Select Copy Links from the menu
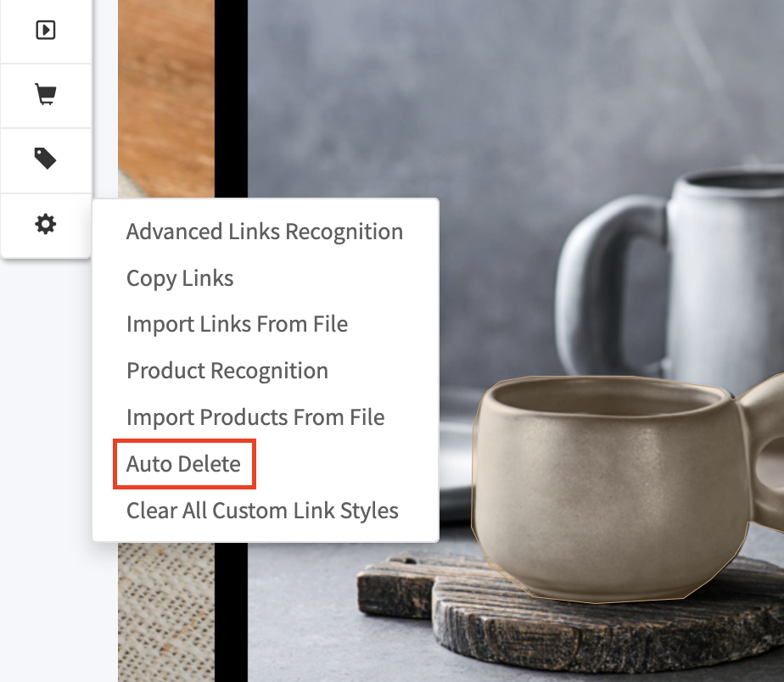The image size is (784, 682). click(180, 278)
